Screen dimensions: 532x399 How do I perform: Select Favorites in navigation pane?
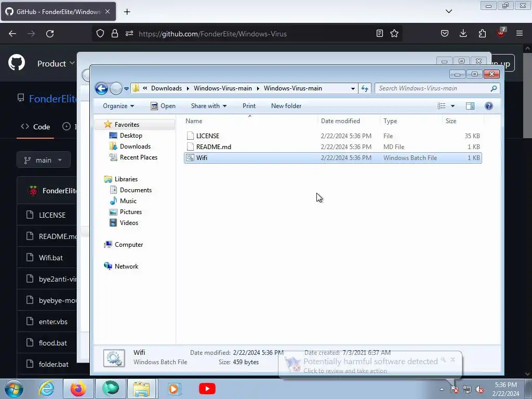pyautogui.click(x=127, y=125)
